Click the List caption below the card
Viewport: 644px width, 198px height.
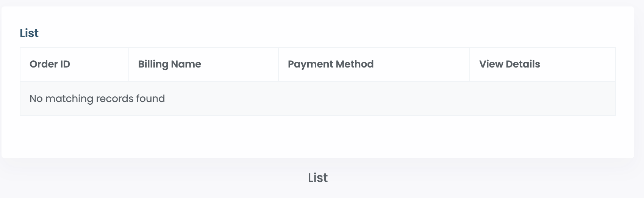(x=317, y=178)
